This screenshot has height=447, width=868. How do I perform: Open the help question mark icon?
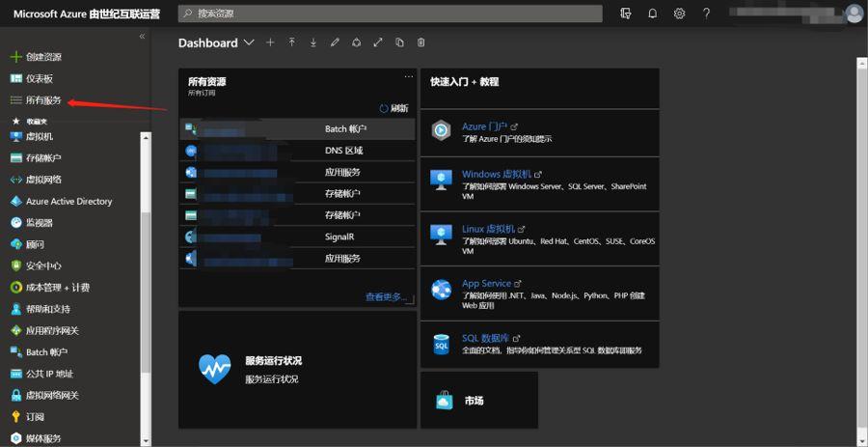pos(706,14)
